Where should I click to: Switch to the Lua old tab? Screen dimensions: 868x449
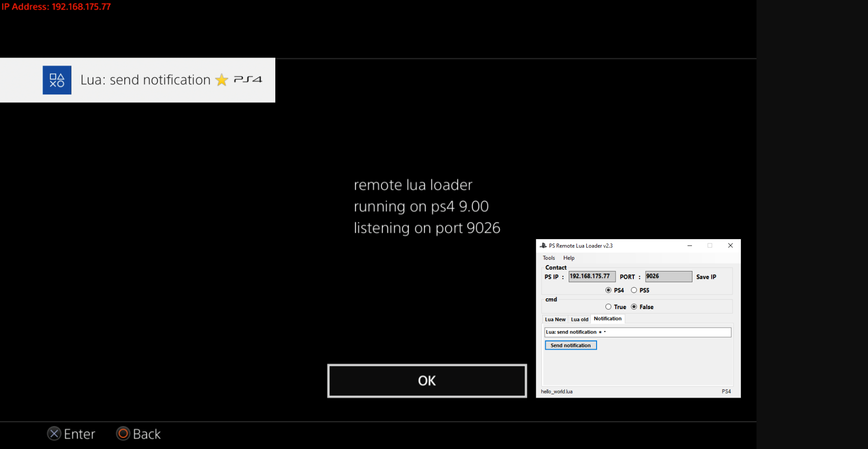pos(579,319)
